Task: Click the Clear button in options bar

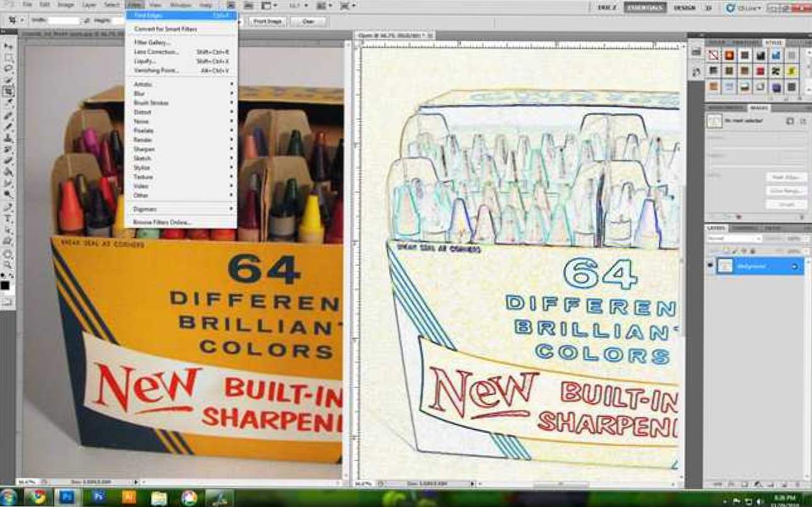Action: [308, 21]
